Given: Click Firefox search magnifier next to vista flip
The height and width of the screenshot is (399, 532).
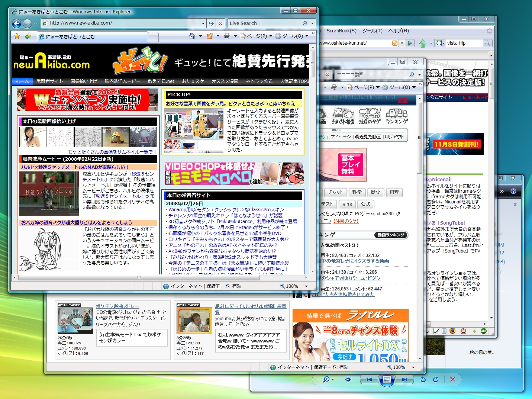Looking at the screenshot, I should click(x=487, y=43).
